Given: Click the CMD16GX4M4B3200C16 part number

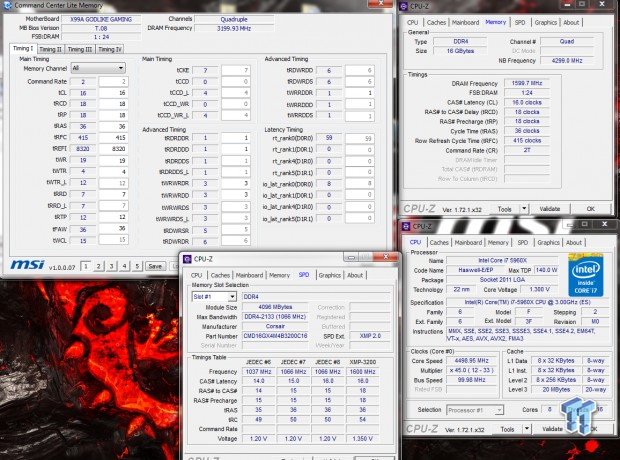Looking at the screenshot, I should [x=275, y=336].
